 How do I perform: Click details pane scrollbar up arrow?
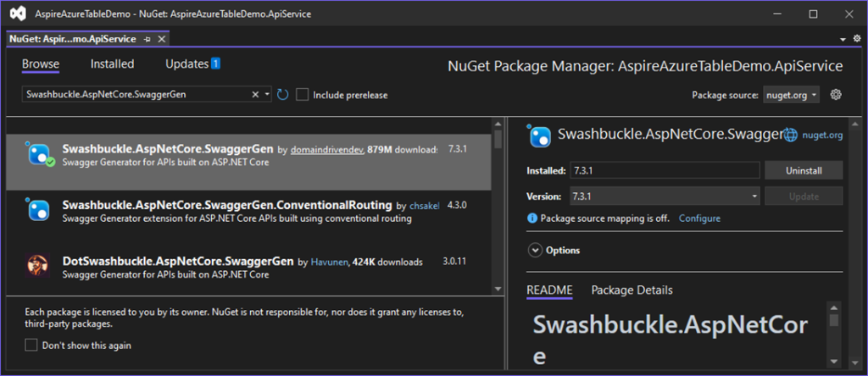(857, 124)
